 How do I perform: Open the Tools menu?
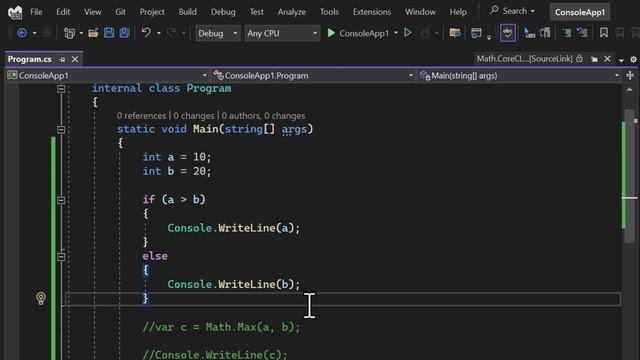(329, 12)
